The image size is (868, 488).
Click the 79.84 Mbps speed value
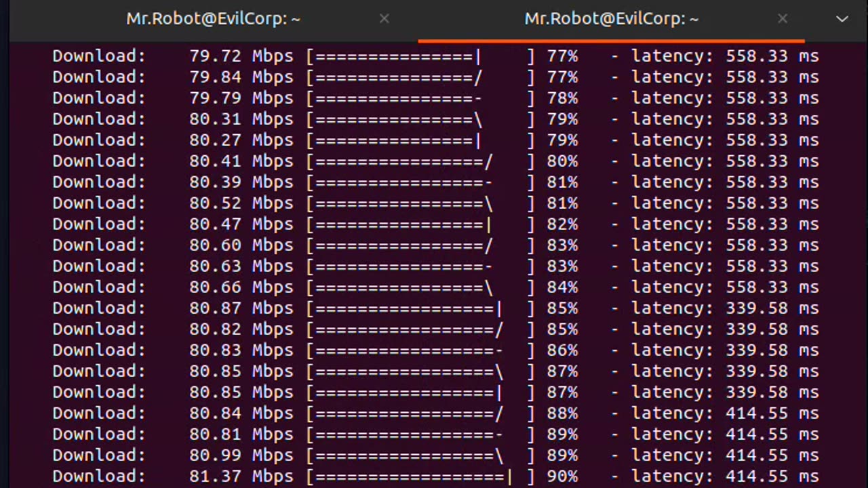coord(241,77)
